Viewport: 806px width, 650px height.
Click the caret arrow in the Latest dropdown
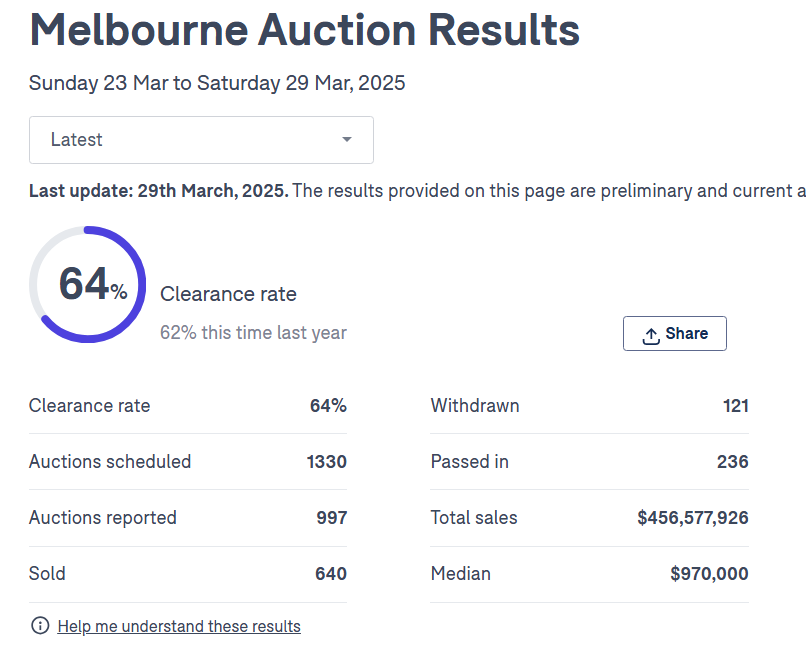(x=347, y=140)
